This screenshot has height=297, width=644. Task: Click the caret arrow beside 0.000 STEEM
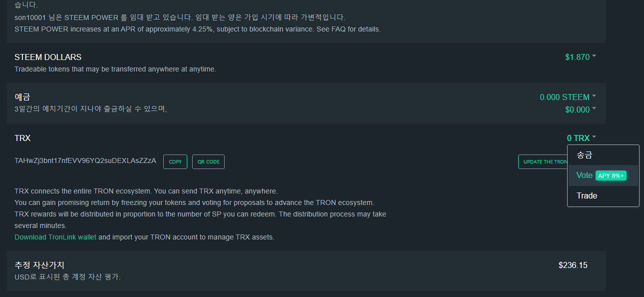point(594,96)
